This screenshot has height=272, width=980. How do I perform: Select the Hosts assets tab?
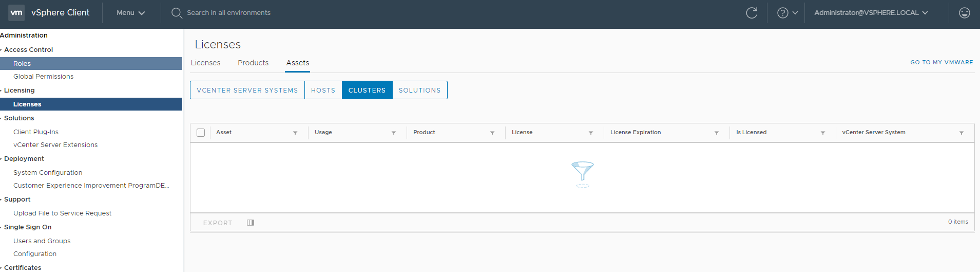(x=323, y=90)
